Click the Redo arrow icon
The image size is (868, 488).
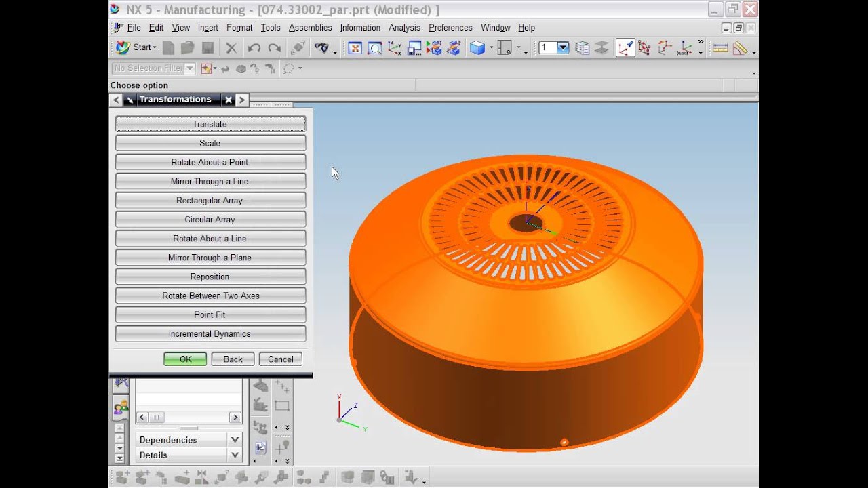274,47
